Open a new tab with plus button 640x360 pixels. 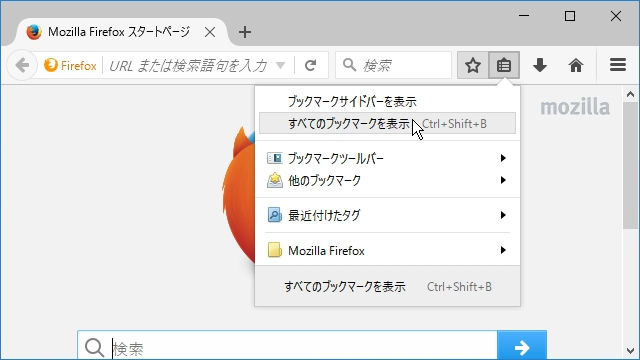tap(245, 32)
